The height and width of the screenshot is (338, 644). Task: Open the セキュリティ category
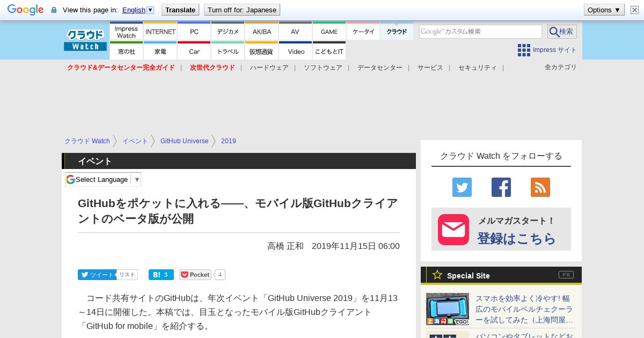coord(477,68)
